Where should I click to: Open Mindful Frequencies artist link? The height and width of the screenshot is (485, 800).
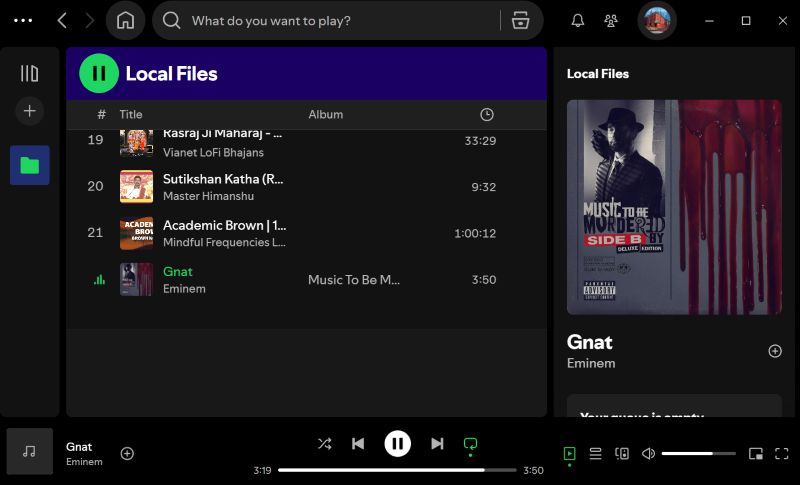click(224, 242)
